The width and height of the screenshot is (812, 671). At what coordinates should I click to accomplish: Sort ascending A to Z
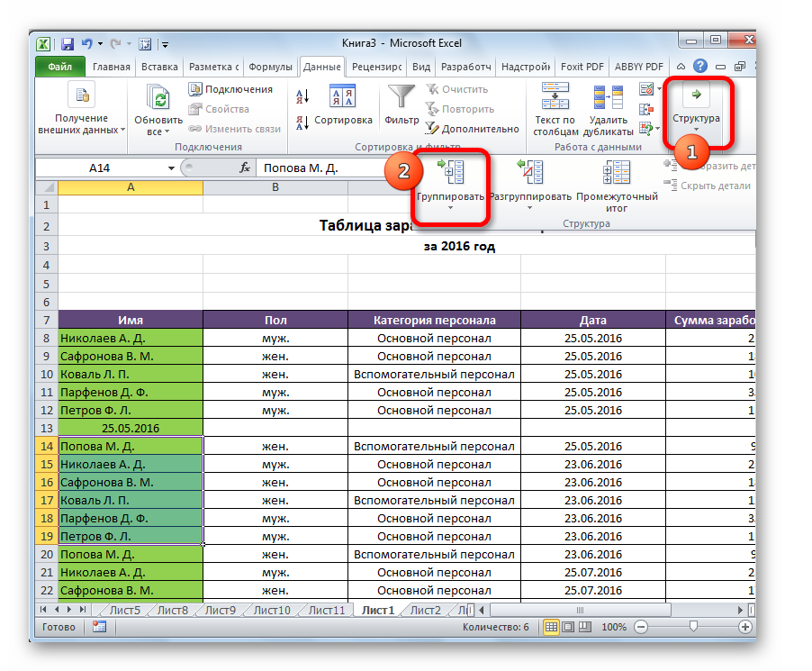302,97
